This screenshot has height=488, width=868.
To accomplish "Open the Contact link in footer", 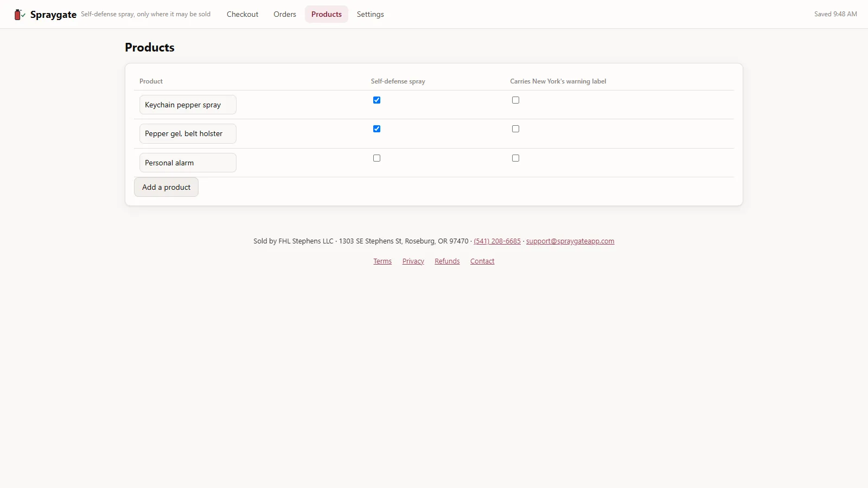I will click(482, 261).
